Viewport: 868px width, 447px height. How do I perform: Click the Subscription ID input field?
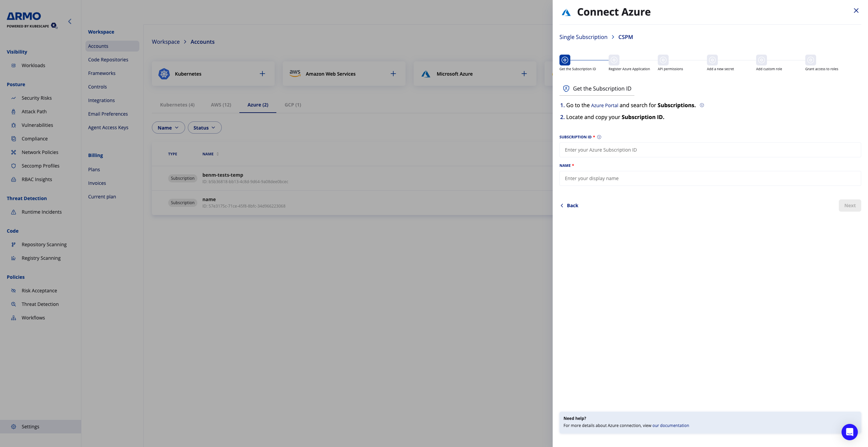[710, 150]
